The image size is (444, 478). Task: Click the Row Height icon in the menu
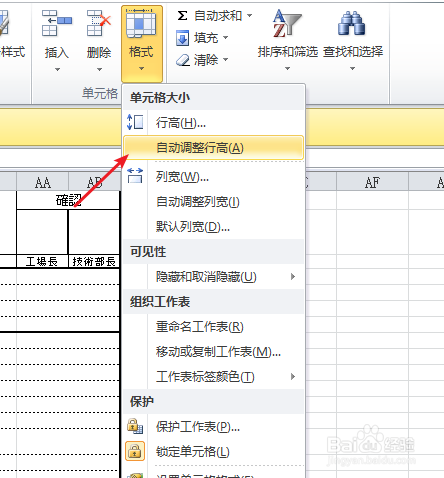pos(135,122)
